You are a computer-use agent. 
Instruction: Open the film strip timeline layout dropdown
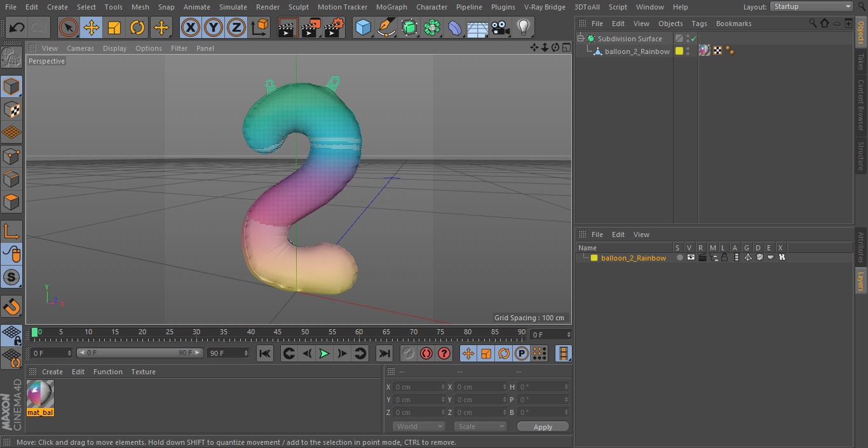563,353
